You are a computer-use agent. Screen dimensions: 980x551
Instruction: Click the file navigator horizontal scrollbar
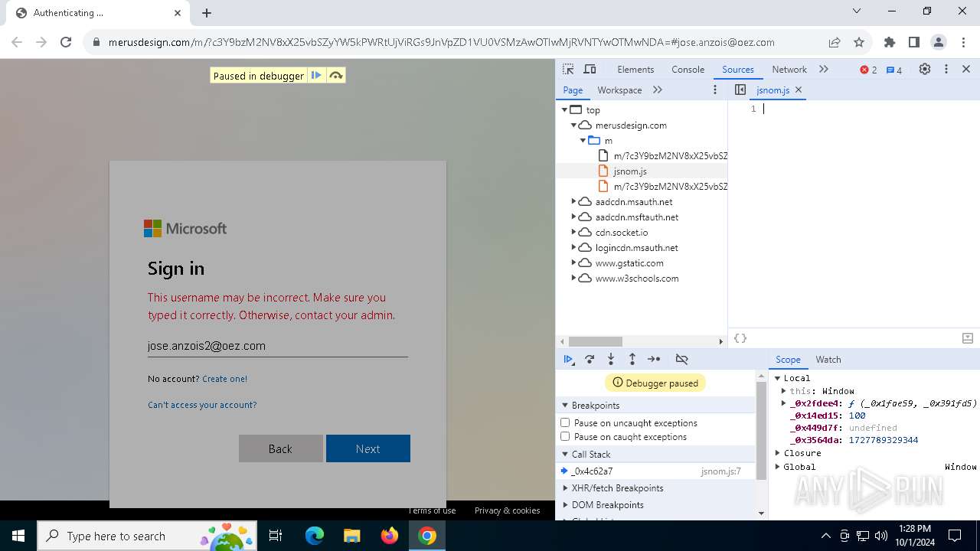pos(596,341)
